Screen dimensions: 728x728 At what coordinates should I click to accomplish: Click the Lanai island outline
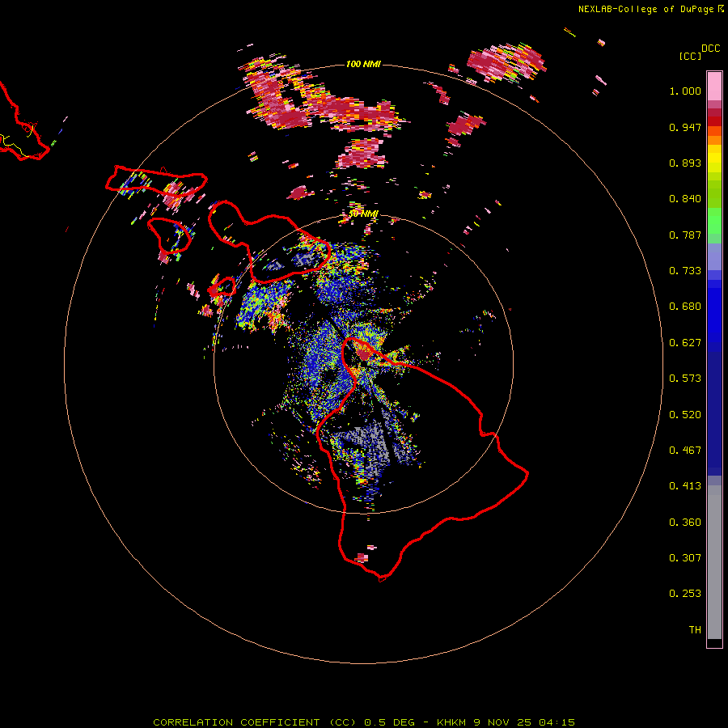(x=170, y=235)
